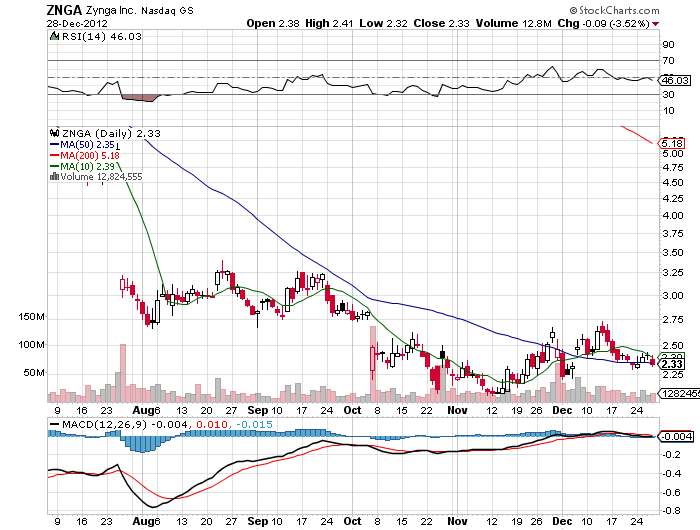Click the volume bars legend icon

(54, 177)
